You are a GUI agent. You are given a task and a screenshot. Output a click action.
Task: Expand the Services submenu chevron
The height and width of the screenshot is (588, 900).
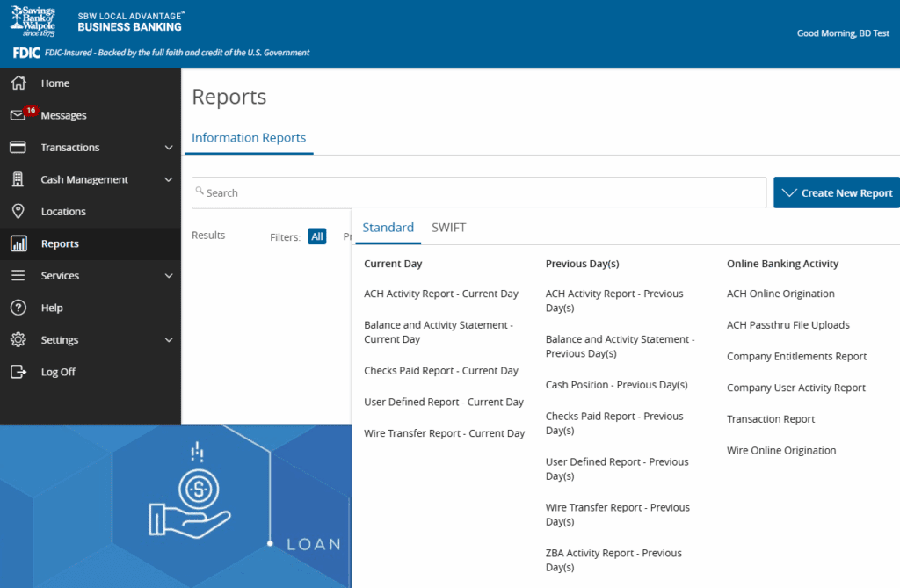pyautogui.click(x=169, y=276)
